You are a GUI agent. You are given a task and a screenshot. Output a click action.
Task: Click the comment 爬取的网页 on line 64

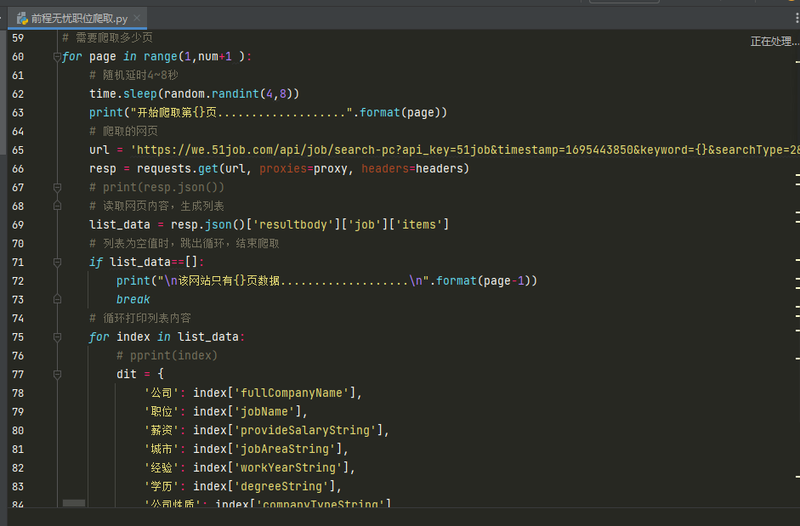click(x=123, y=131)
